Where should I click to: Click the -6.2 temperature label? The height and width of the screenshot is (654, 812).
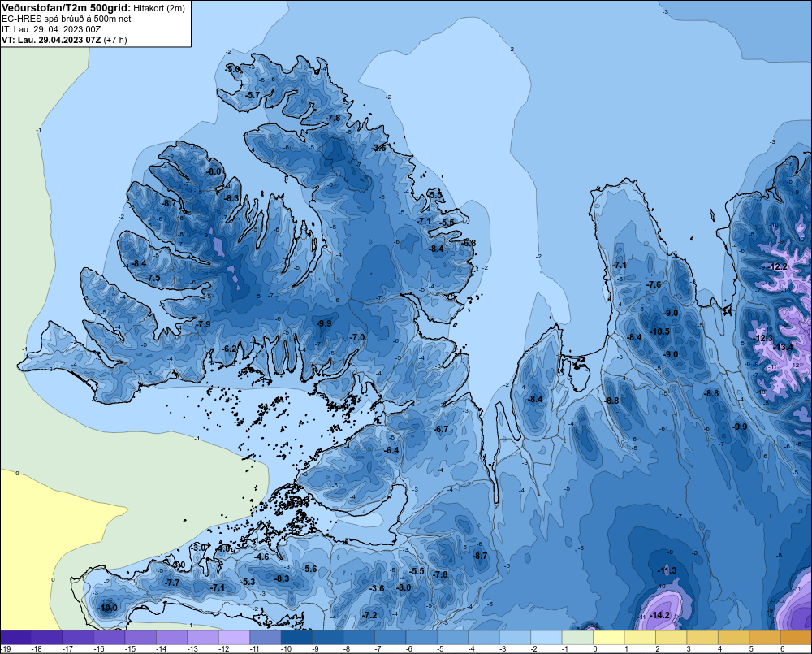point(229,349)
